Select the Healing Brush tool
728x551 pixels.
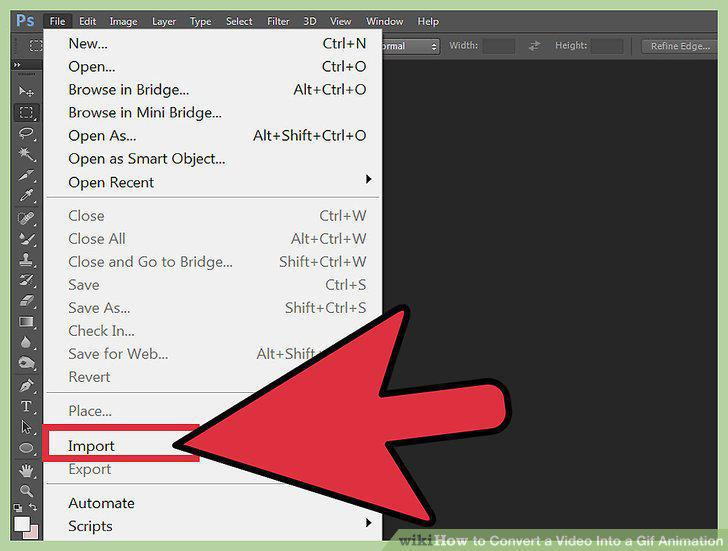click(x=26, y=218)
